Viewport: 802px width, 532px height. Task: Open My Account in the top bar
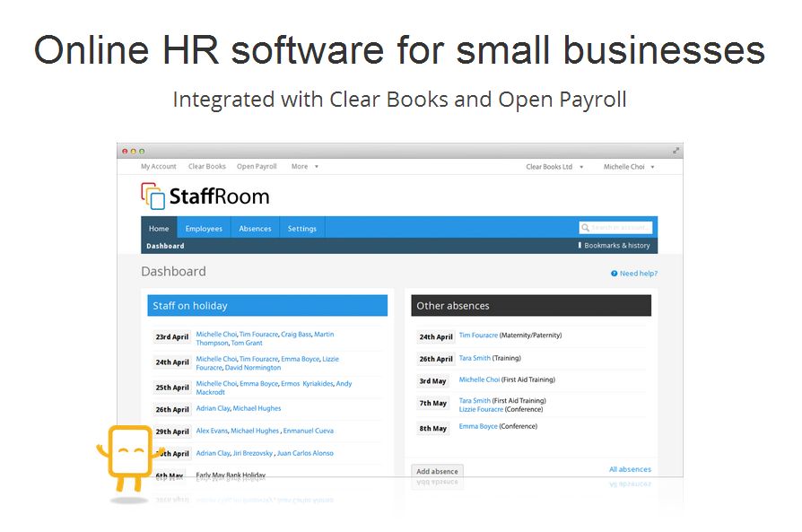[159, 167]
